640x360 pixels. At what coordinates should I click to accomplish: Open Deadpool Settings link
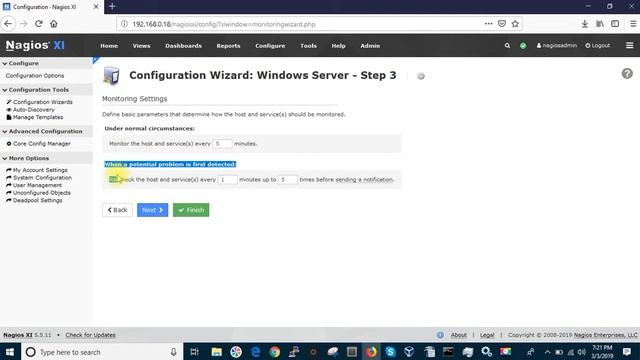point(38,200)
